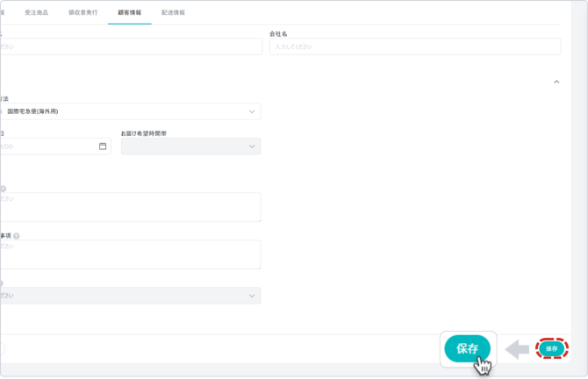
Task: Click the text area under 事項
Action: tap(130, 254)
